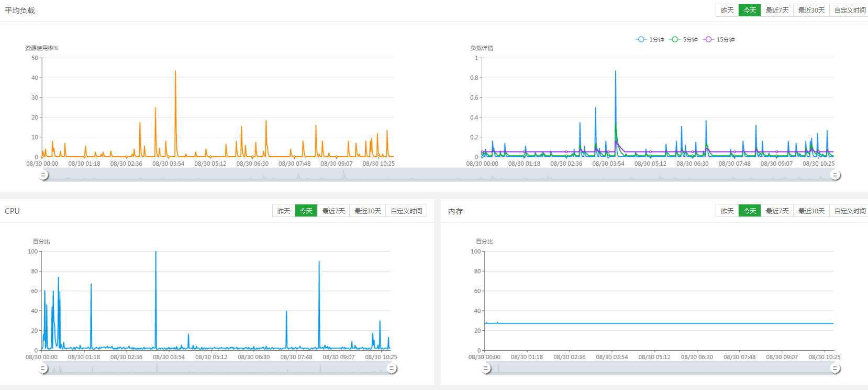The height and width of the screenshot is (390, 868).
Task: Switch CPU panel to 最近30天
Action: point(368,211)
